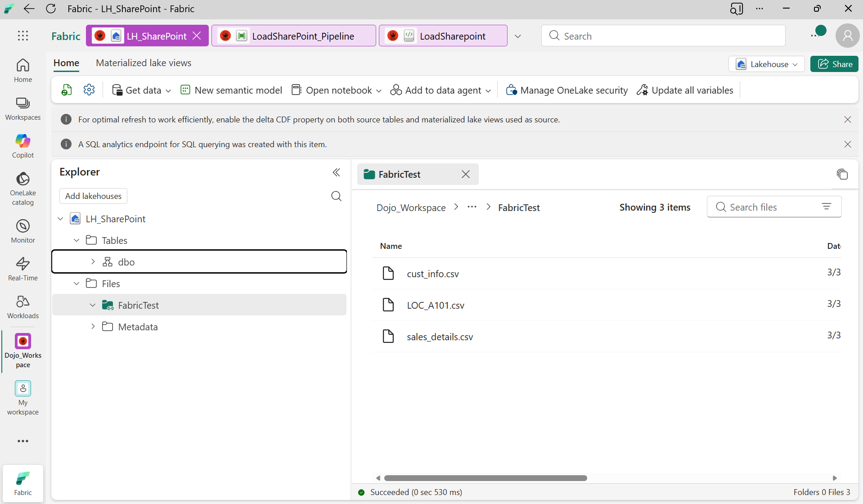Screen dimensions: 863x504
Task: Expand the Metadata folder
Action: 93,326
